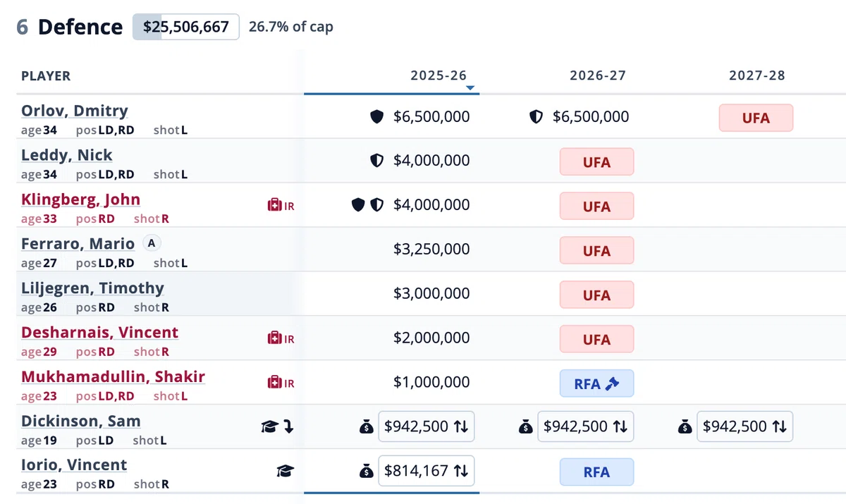Select the 2026-27 column header

[x=598, y=75]
